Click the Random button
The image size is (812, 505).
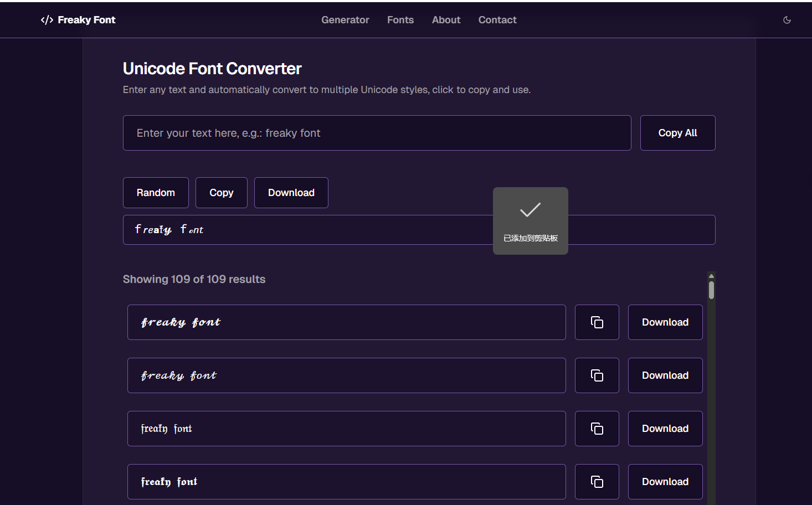pyautogui.click(x=156, y=193)
